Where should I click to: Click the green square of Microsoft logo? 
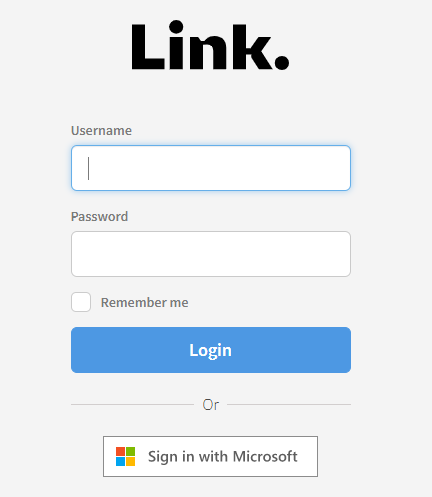[x=131, y=451]
